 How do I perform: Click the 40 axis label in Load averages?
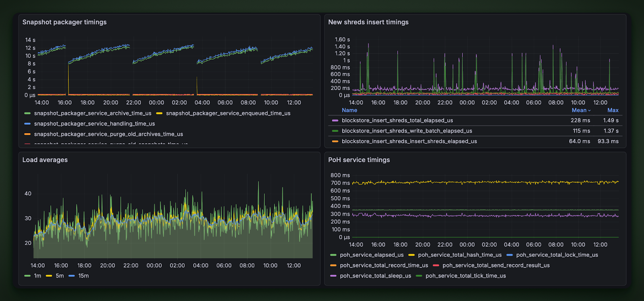(x=28, y=194)
